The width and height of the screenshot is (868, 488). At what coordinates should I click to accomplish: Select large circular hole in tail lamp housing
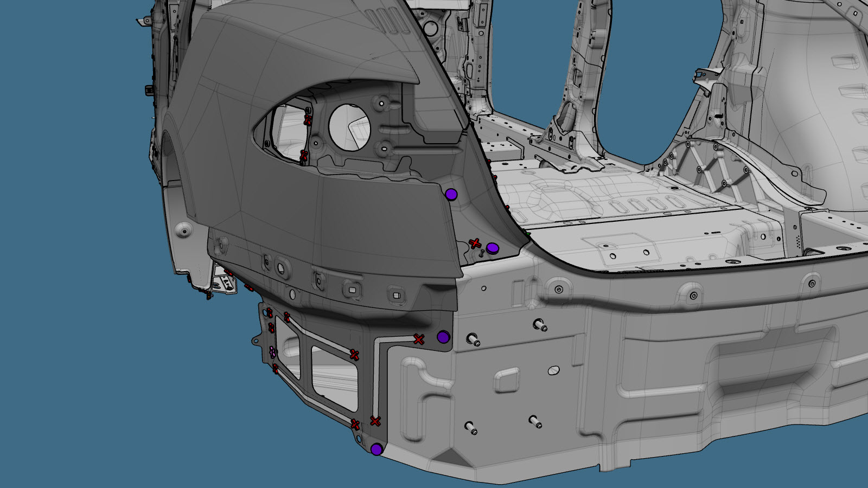(350, 126)
